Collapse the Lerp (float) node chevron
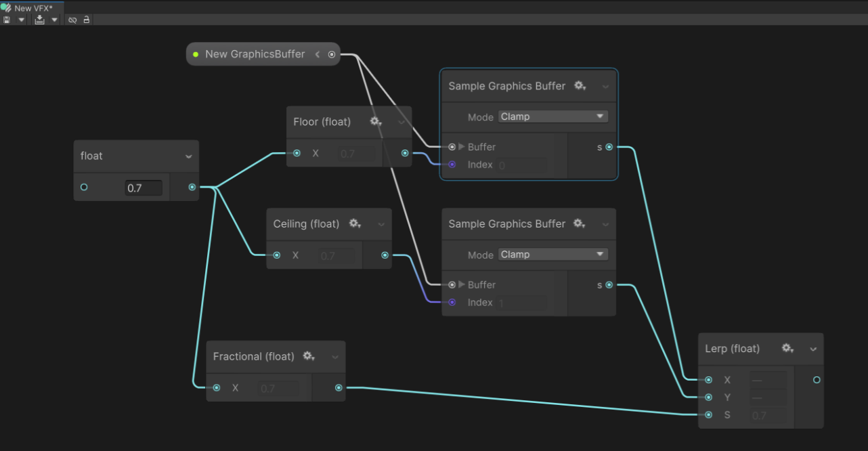The image size is (868, 451). (813, 349)
